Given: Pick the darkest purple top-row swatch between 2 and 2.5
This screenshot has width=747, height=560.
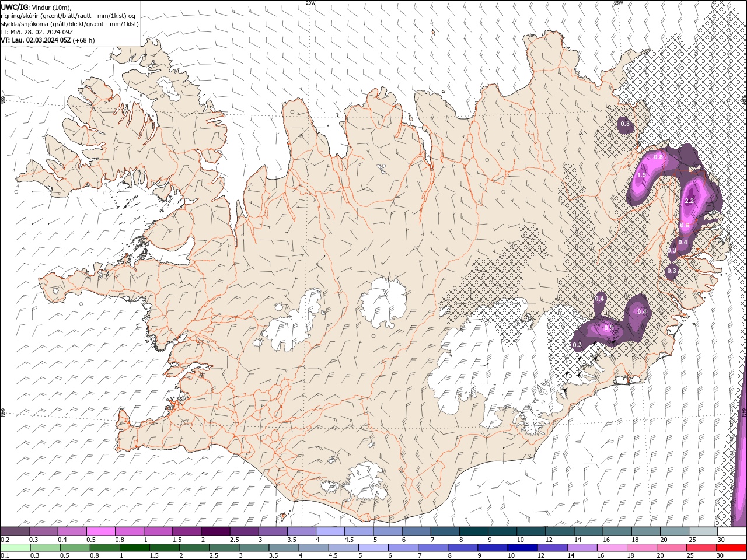Looking at the screenshot, I should (215, 531).
